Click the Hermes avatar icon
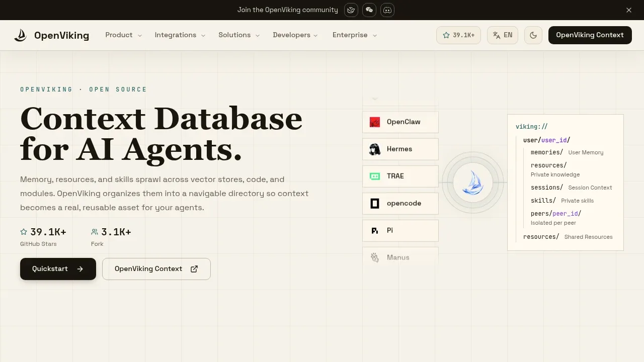The height and width of the screenshot is (362, 644). click(375, 149)
